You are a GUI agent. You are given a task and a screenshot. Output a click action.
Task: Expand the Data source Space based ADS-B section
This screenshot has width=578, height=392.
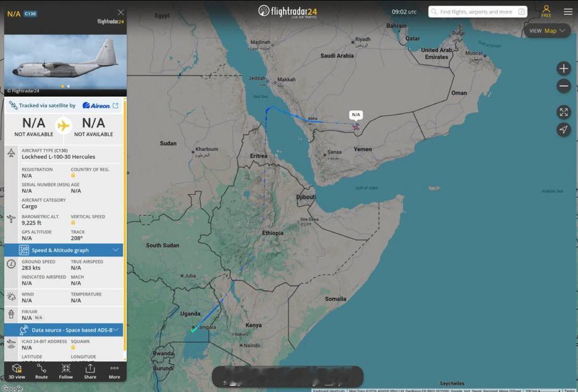click(63, 330)
